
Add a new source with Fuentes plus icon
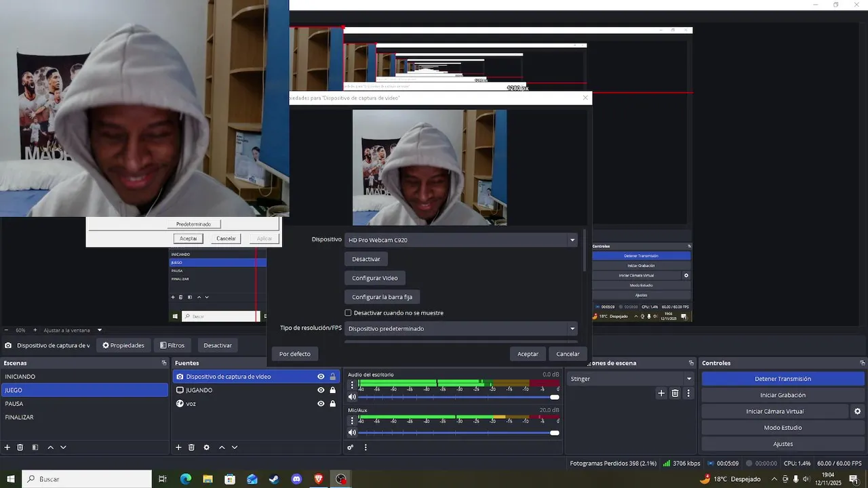[179, 447]
